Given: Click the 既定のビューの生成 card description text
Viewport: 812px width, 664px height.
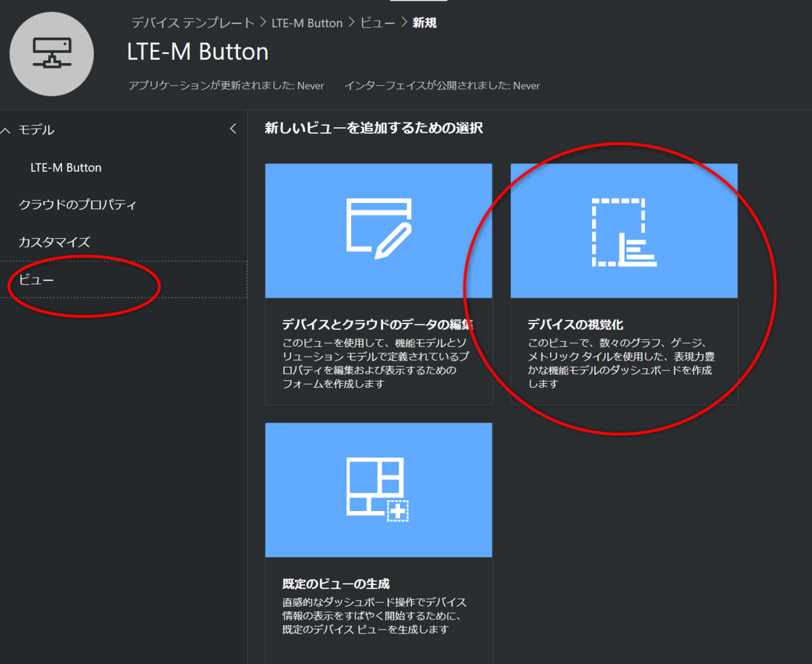Looking at the screenshot, I should click(x=374, y=616).
